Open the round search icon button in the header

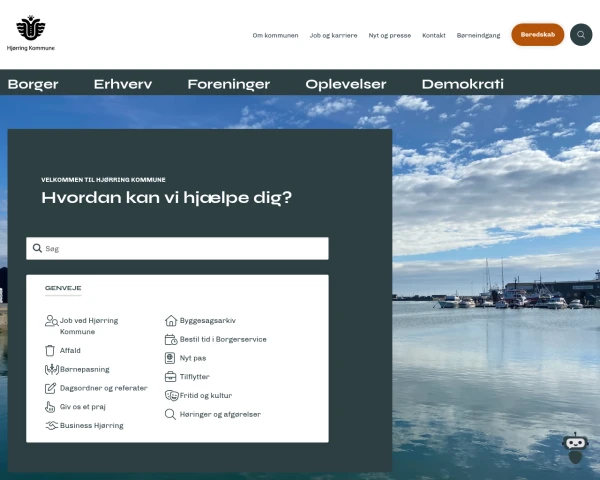click(581, 35)
